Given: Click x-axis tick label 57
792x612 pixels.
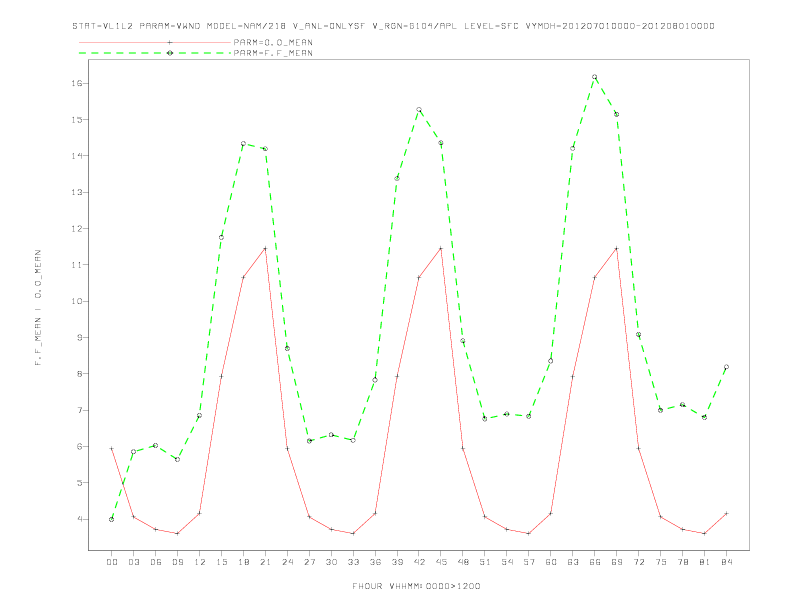Looking at the screenshot, I should 529,562.
